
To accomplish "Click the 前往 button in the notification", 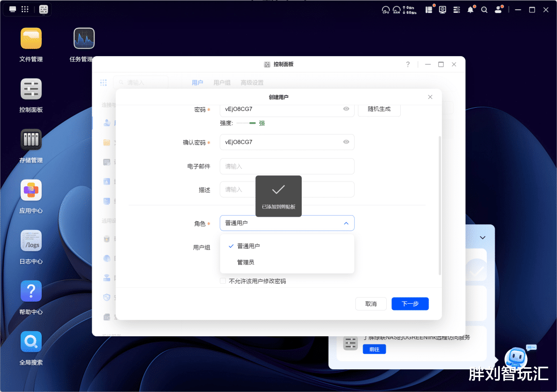I will (374, 349).
